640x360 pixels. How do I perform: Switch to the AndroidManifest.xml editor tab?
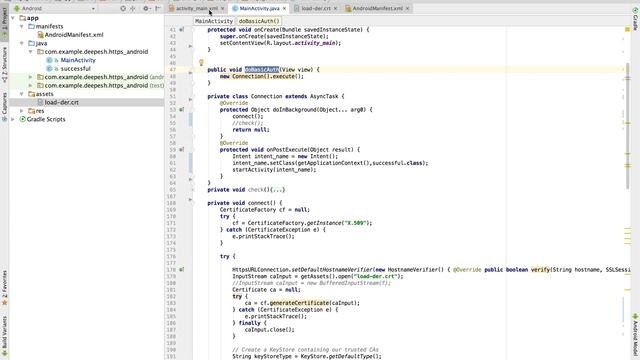378,8
